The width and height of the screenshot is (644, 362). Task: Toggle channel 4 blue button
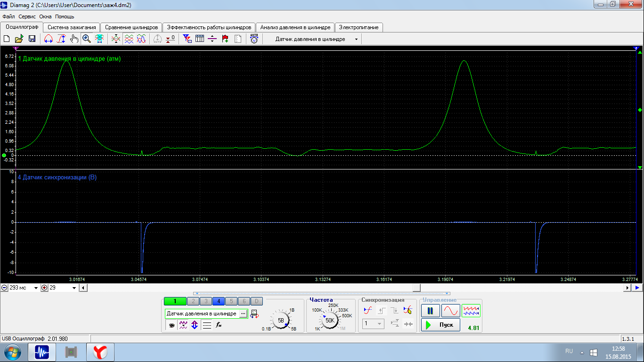point(218,301)
